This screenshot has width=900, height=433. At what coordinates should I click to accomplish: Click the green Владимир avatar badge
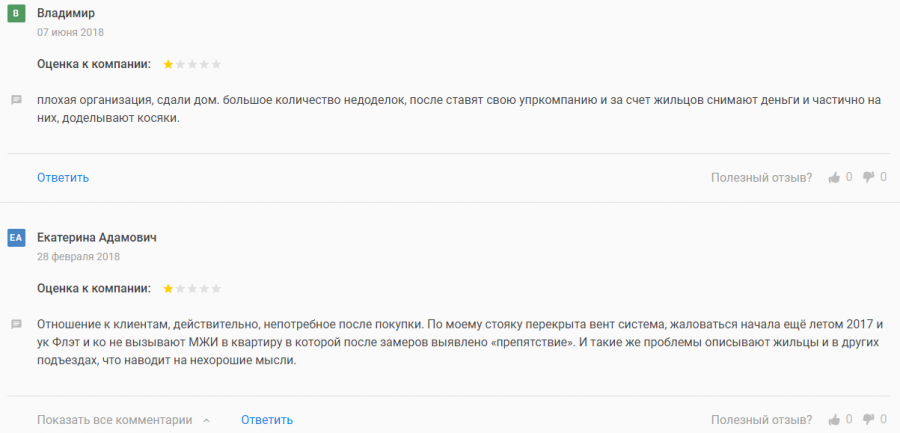(16, 14)
